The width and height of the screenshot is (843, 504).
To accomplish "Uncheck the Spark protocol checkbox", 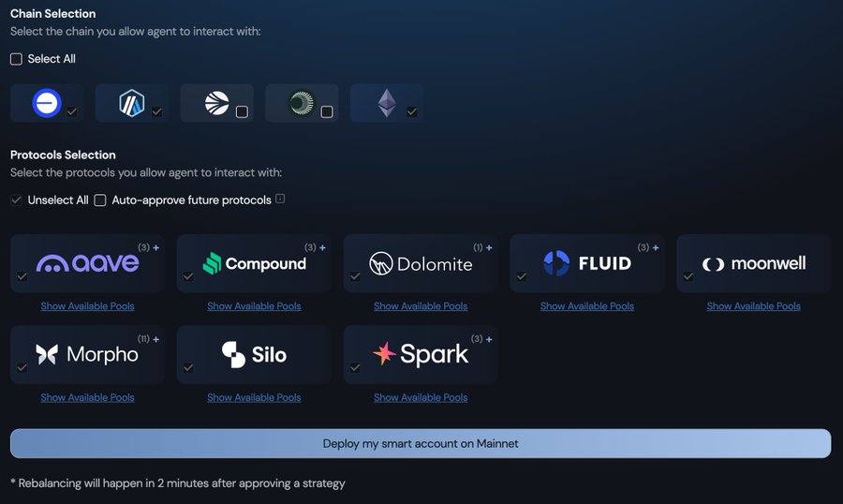I will (355, 368).
